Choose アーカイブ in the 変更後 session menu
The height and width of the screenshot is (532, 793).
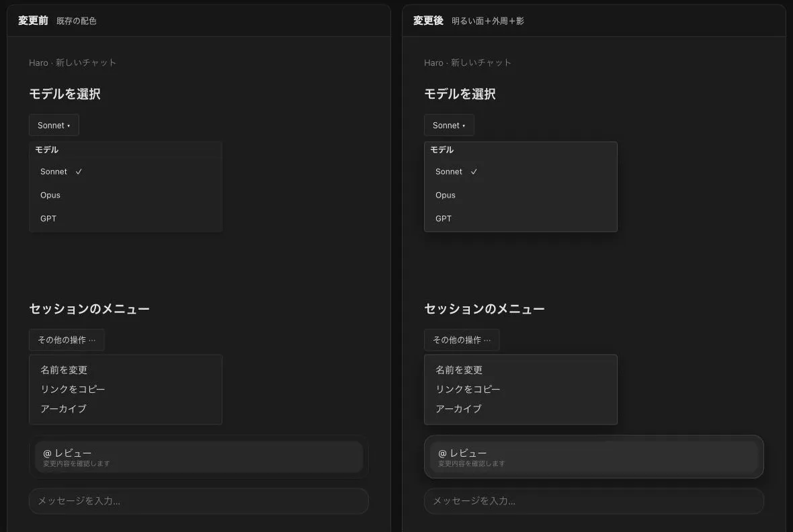coord(520,408)
